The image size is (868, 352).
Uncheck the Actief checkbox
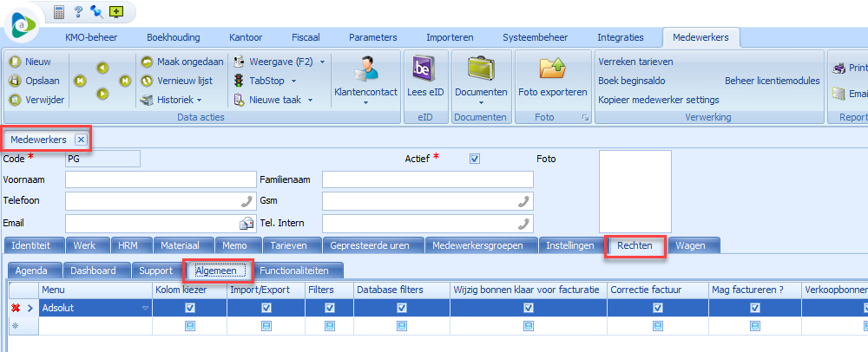coord(474,159)
